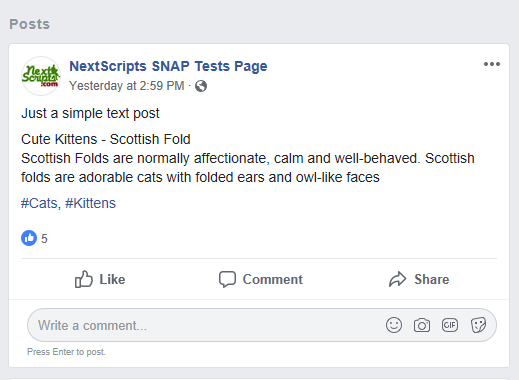519x380 pixels.
Task: Share the post using the Share button
Action: [419, 279]
